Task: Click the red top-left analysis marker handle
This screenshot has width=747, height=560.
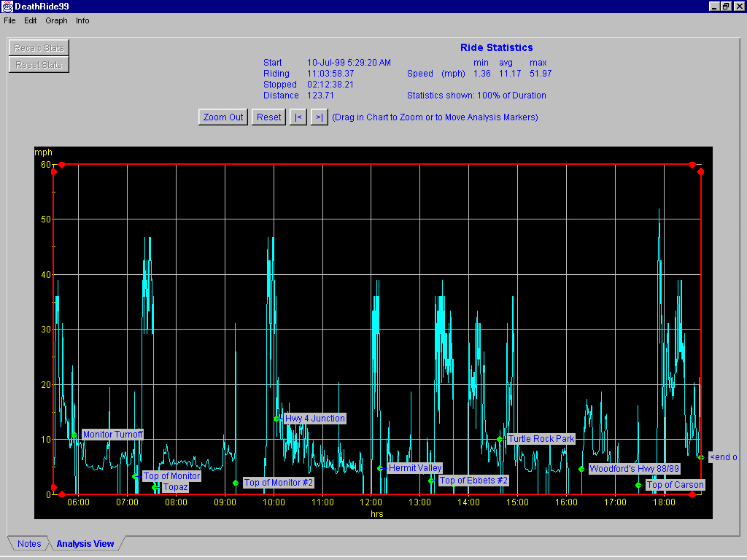Action: [x=61, y=165]
